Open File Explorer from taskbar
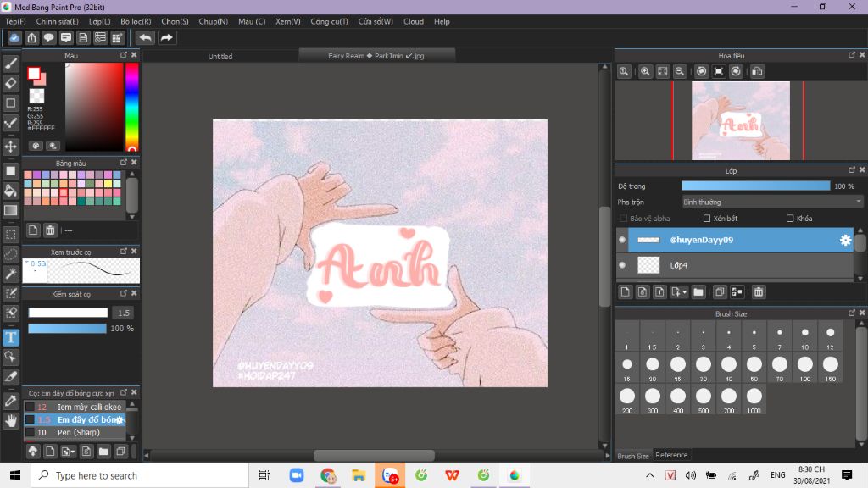This screenshot has width=868, height=488. click(359, 475)
